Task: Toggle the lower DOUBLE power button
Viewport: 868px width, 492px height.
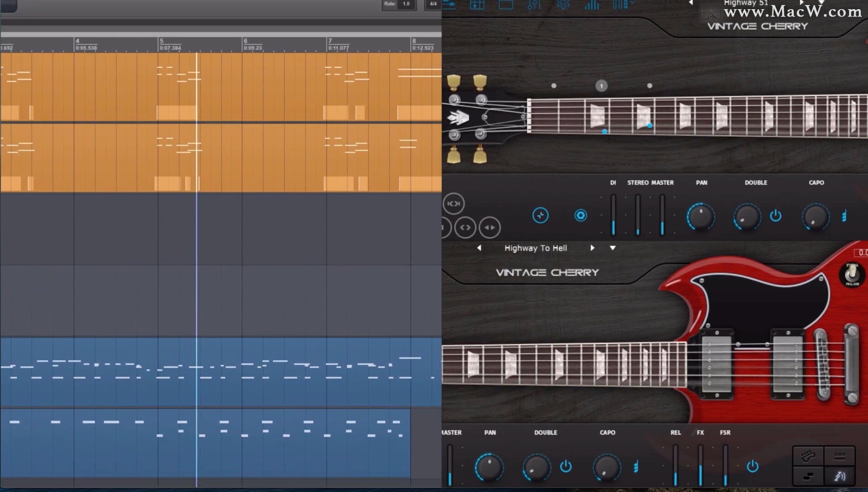Action: pos(566,466)
